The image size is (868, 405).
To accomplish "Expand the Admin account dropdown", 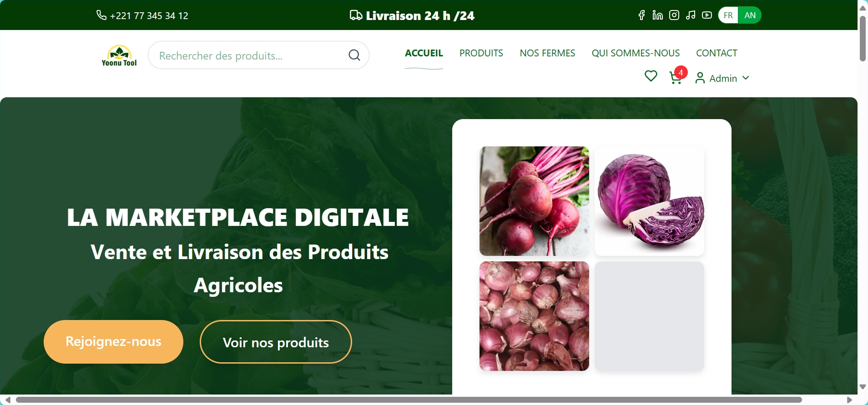I will pyautogui.click(x=722, y=78).
